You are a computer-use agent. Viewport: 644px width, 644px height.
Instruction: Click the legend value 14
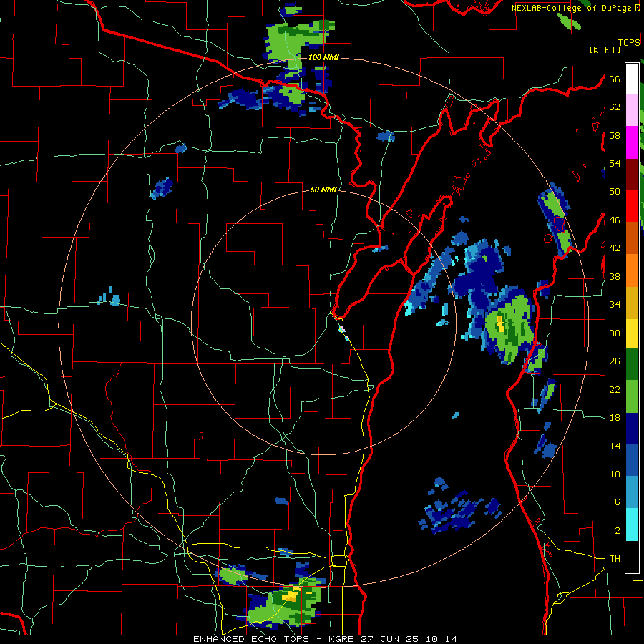[x=615, y=446]
